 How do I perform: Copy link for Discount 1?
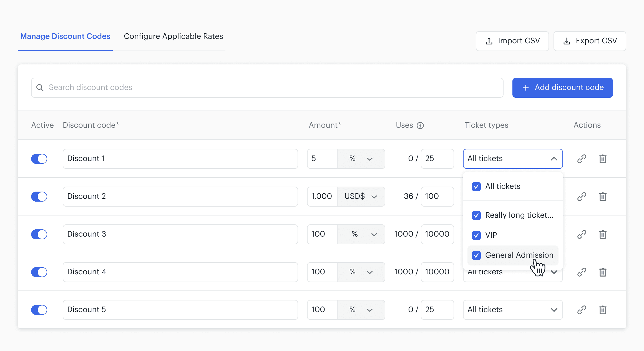582,159
